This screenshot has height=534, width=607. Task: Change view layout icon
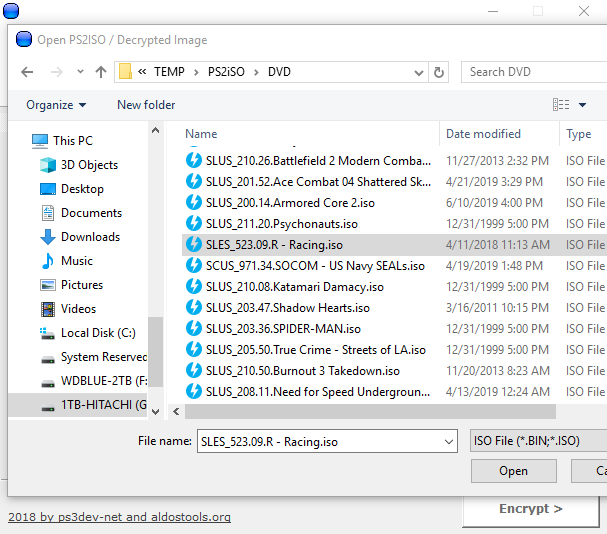click(561, 105)
